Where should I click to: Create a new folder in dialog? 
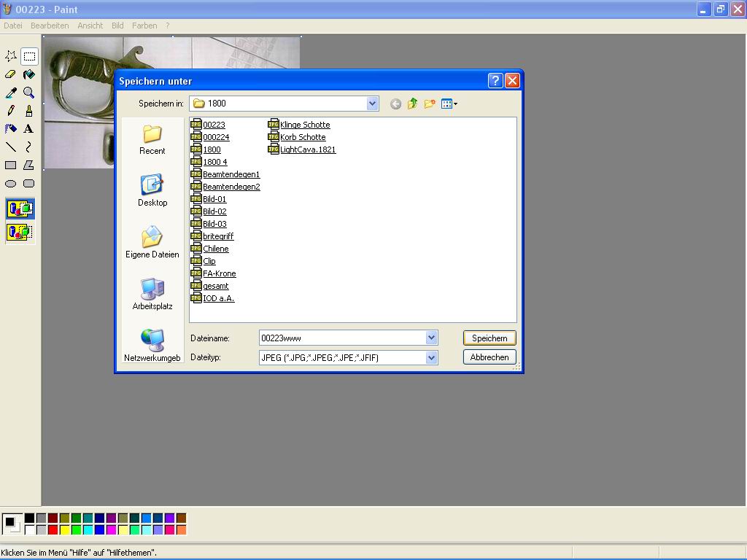430,104
